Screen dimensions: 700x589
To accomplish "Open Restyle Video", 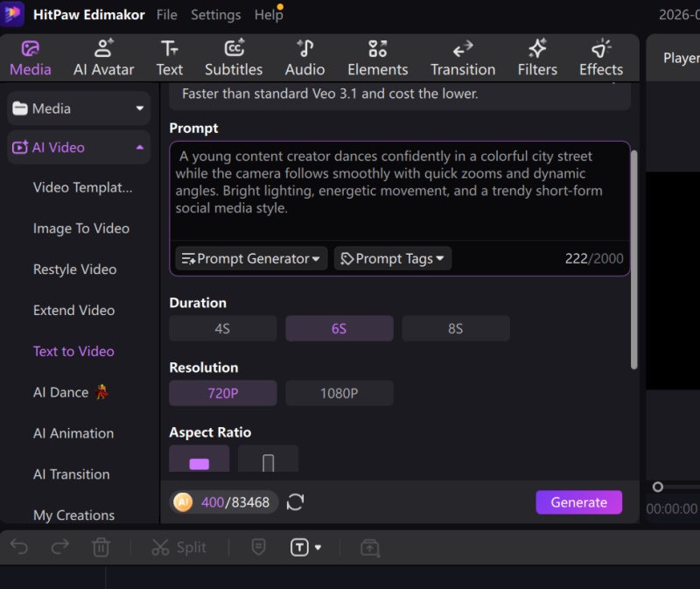I will click(74, 270).
